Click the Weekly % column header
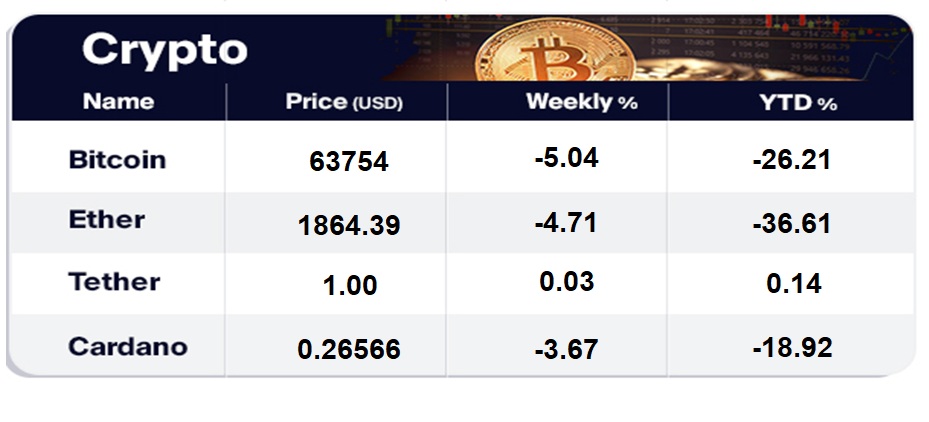The image size is (929, 422). [581, 102]
